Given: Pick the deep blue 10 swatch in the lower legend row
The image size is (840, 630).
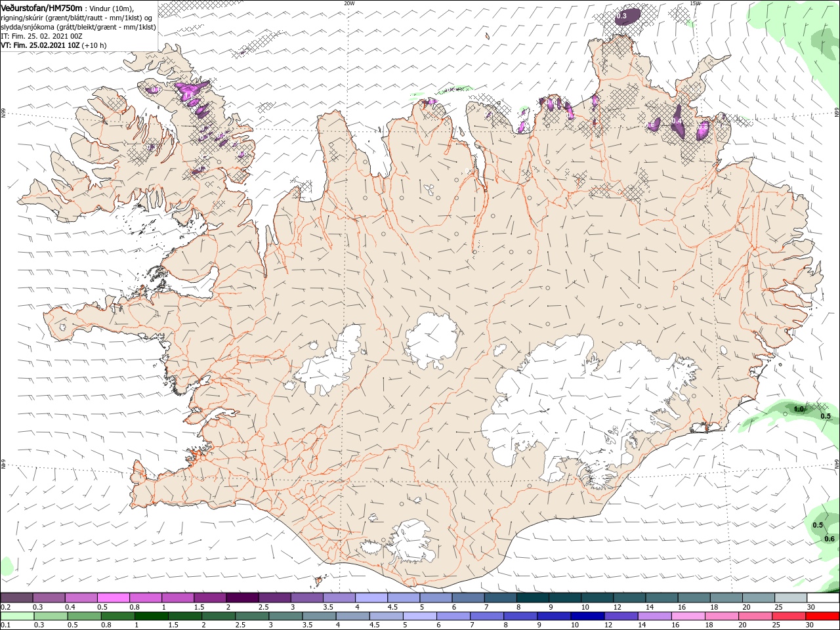Looking at the screenshot, I should tap(587, 616).
